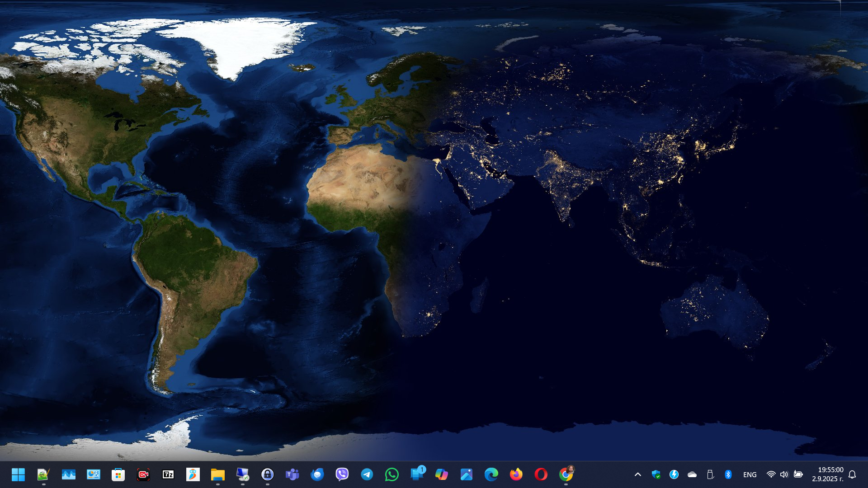Open the DAEMON Tools lightning tray icon
This screenshot has height=488, width=868.
pyautogui.click(x=674, y=474)
